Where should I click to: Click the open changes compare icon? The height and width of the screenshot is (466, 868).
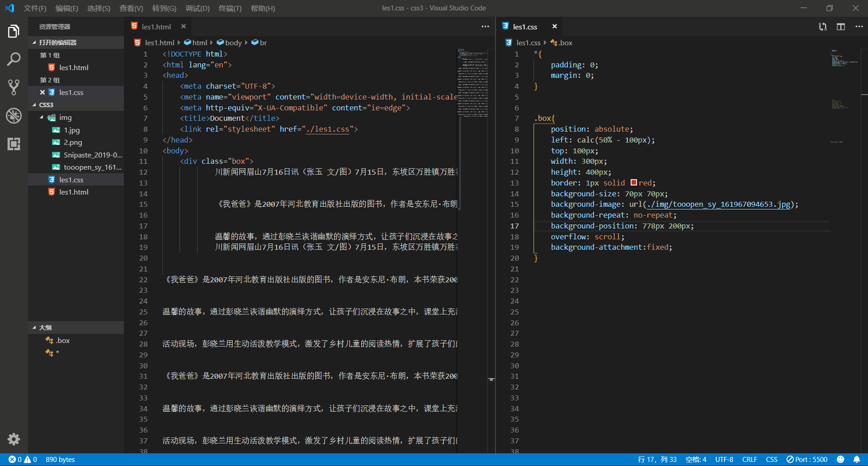[x=822, y=27]
